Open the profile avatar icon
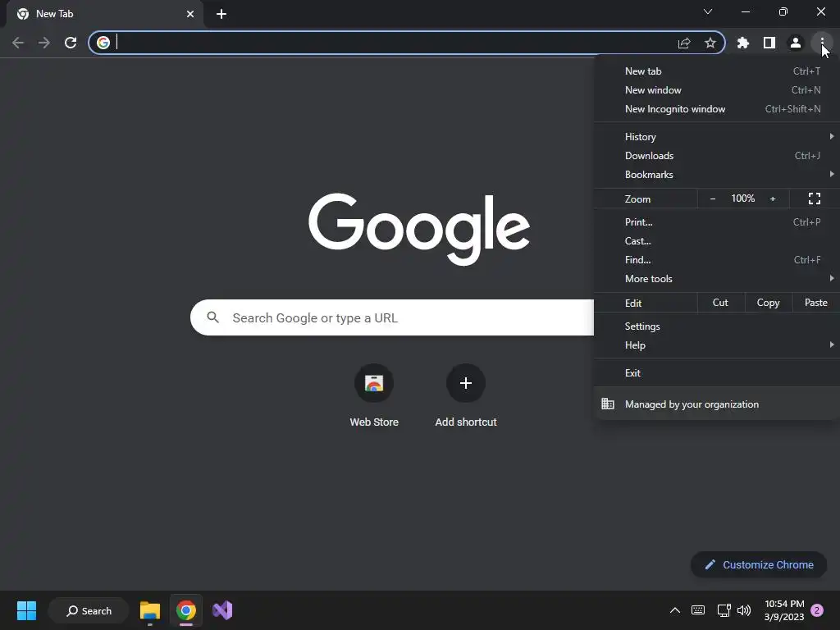The height and width of the screenshot is (630, 840). [796, 43]
